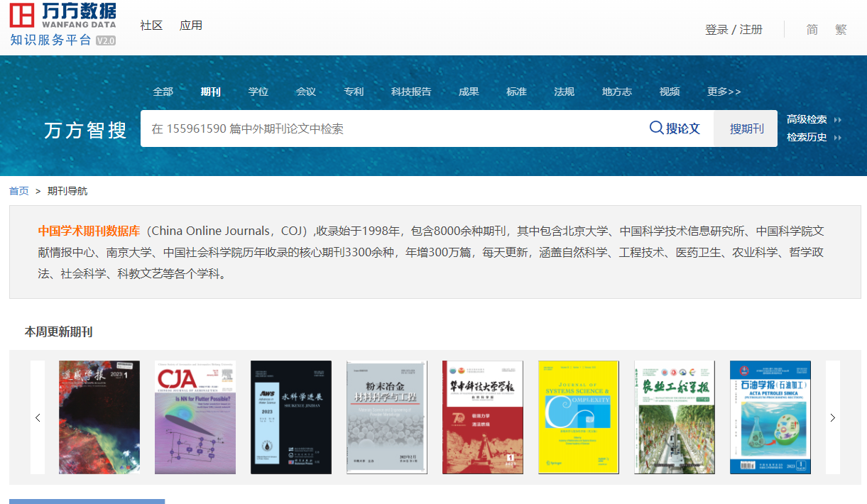Open 检索历史 search history
This screenshot has height=504, width=867.
point(807,137)
